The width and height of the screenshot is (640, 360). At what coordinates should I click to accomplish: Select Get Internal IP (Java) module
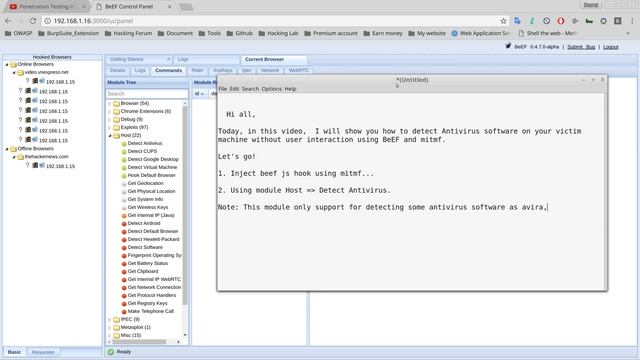click(151, 215)
